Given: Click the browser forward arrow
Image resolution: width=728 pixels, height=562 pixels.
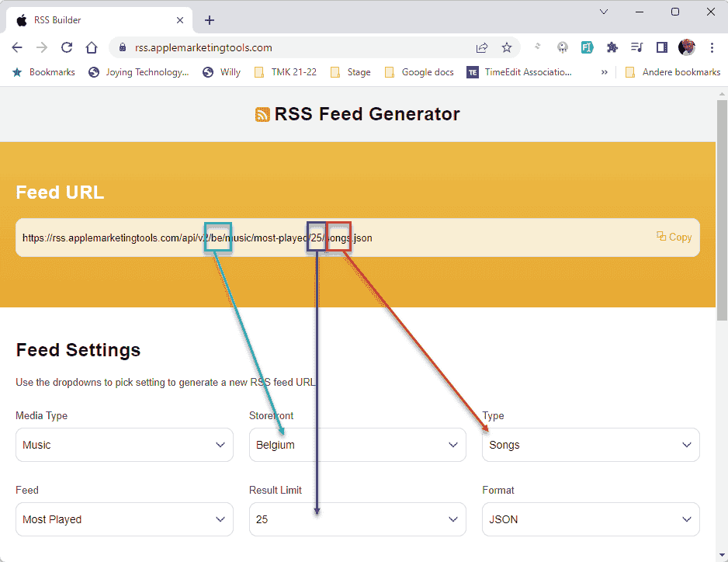Looking at the screenshot, I should coord(42,47).
